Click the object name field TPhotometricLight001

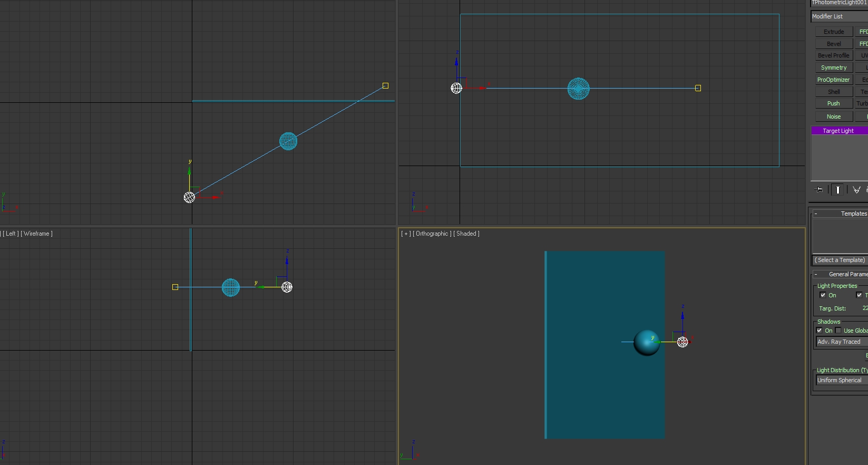point(840,3)
